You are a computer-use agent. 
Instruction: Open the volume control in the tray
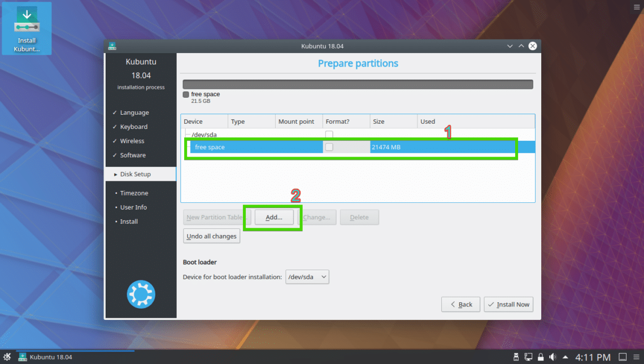(553, 357)
